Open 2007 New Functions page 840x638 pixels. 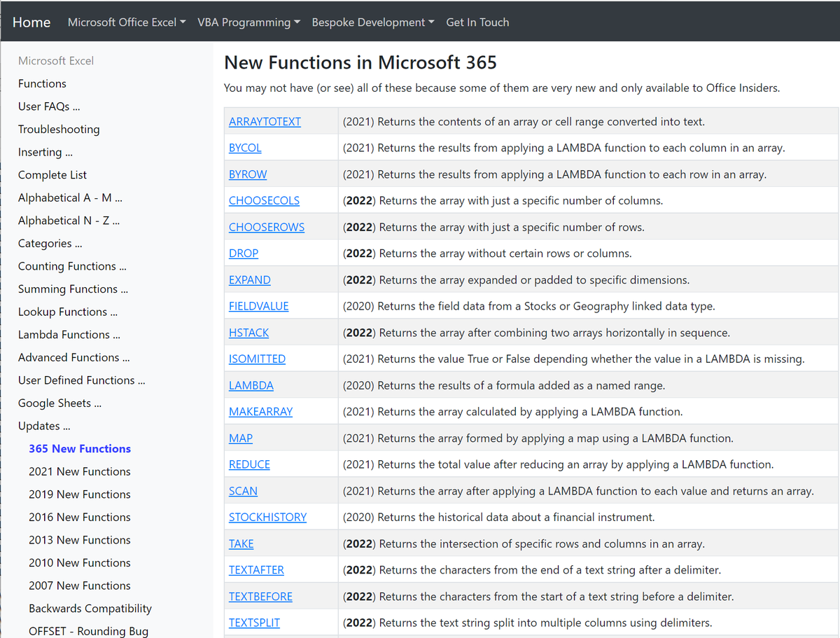pyautogui.click(x=80, y=585)
